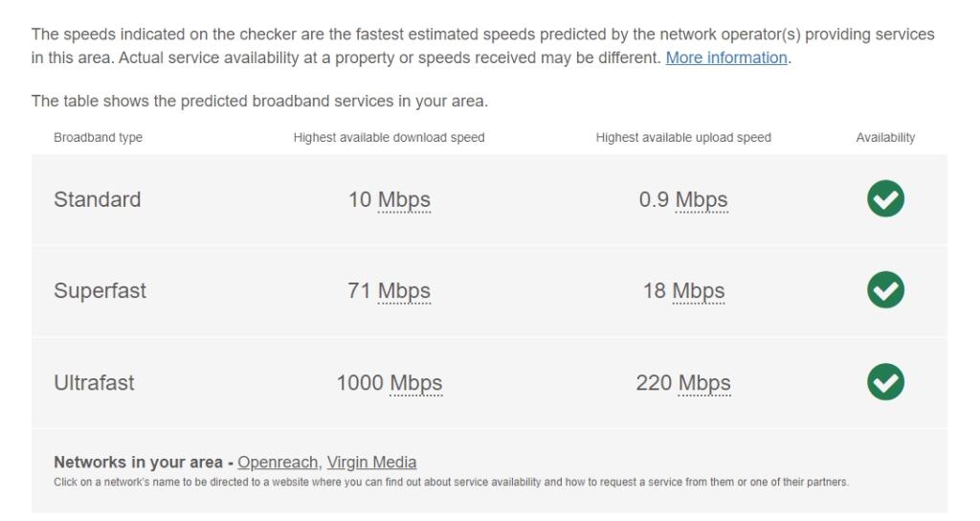This screenshot has width=980, height=521.
Task: Select the Superfast broadband row label
Action: point(100,291)
